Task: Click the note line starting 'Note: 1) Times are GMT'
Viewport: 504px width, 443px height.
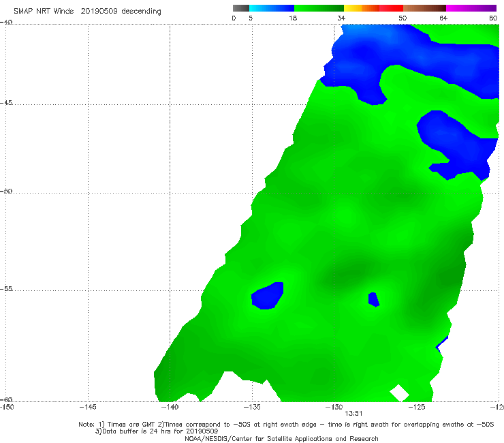Action: (x=286, y=425)
